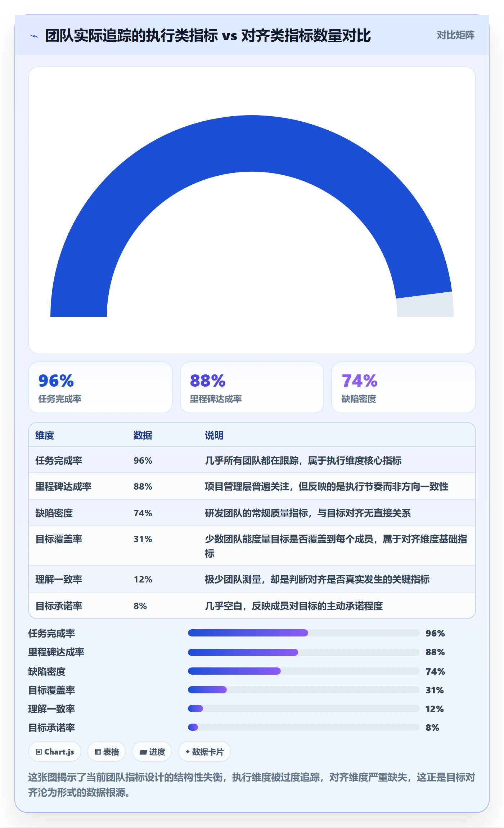Click the description starting 几乎空白
504x828 pixels.
[x=294, y=606]
